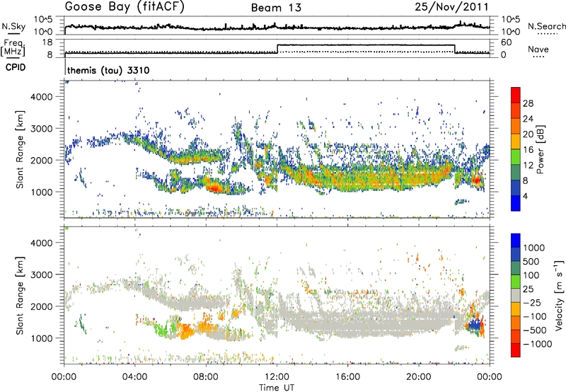Click the blue bottom of the Power color bar
The image size is (566, 392).
point(516,204)
